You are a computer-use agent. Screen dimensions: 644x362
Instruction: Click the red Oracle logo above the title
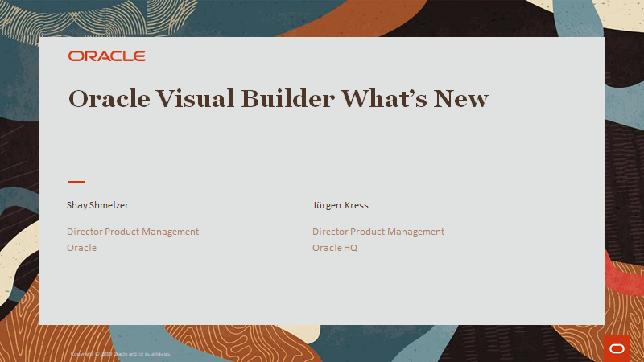click(x=106, y=56)
